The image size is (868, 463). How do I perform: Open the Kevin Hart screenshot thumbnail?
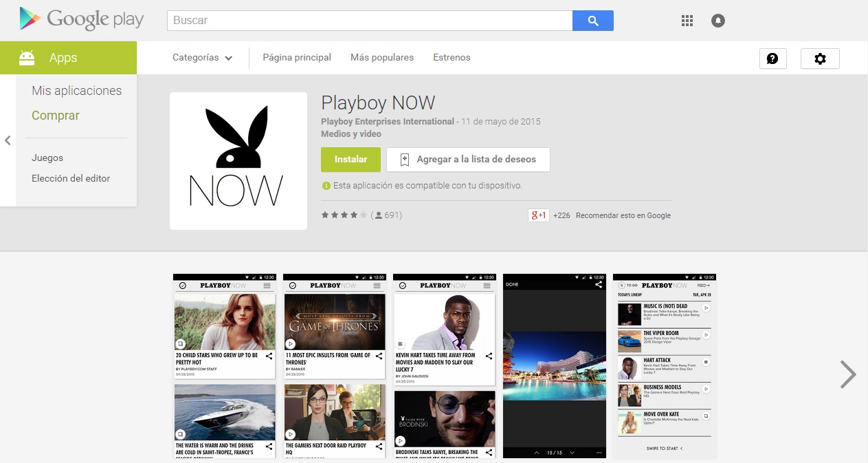445,366
